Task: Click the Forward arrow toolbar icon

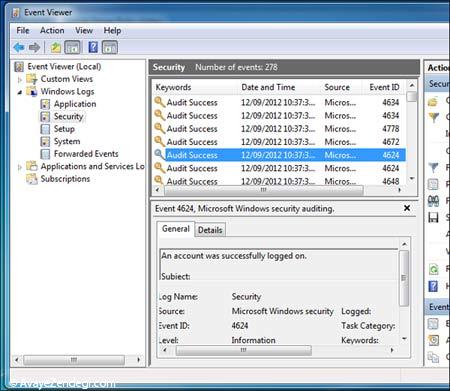Action: (x=34, y=48)
